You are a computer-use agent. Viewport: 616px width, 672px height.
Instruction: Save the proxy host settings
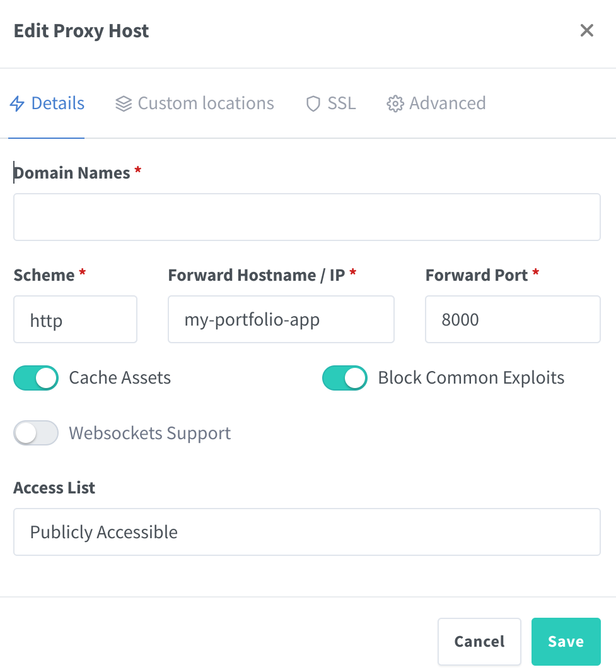[566, 642]
